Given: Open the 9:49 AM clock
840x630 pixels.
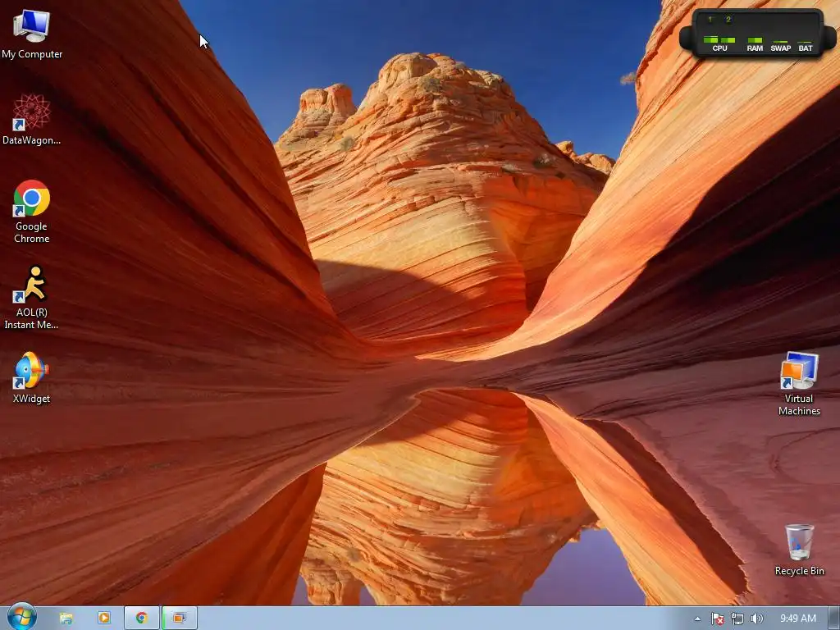Looking at the screenshot, I should [797, 619].
